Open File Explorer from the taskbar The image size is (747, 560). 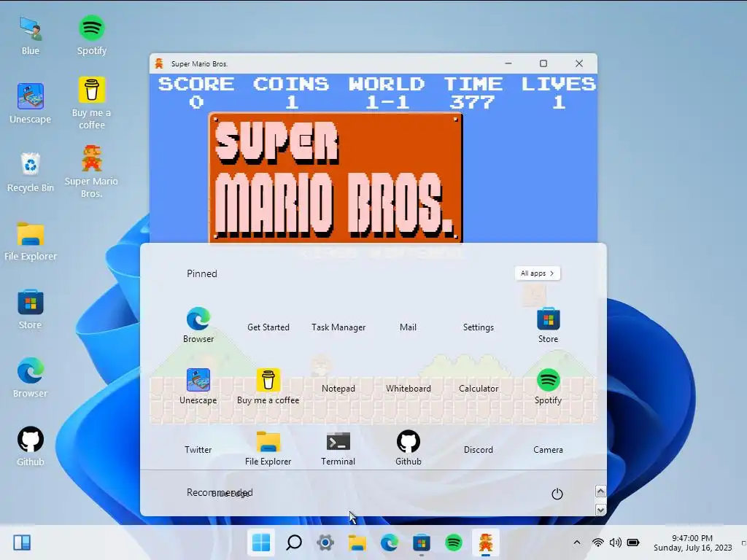pyautogui.click(x=357, y=542)
